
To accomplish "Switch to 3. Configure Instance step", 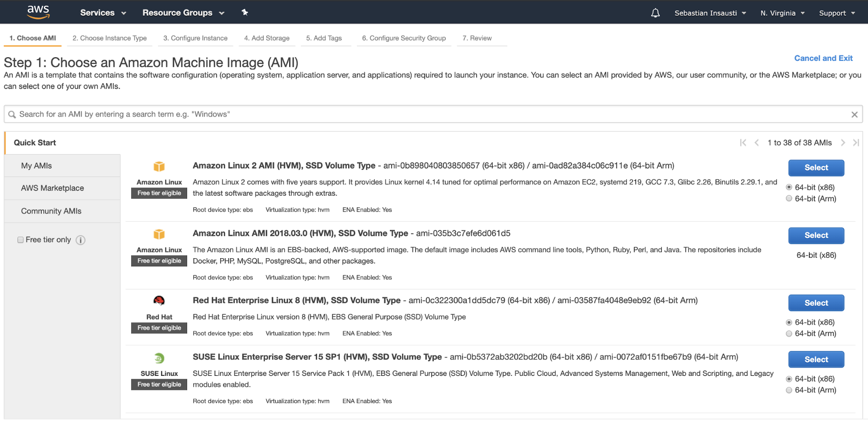I will coord(195,38).
